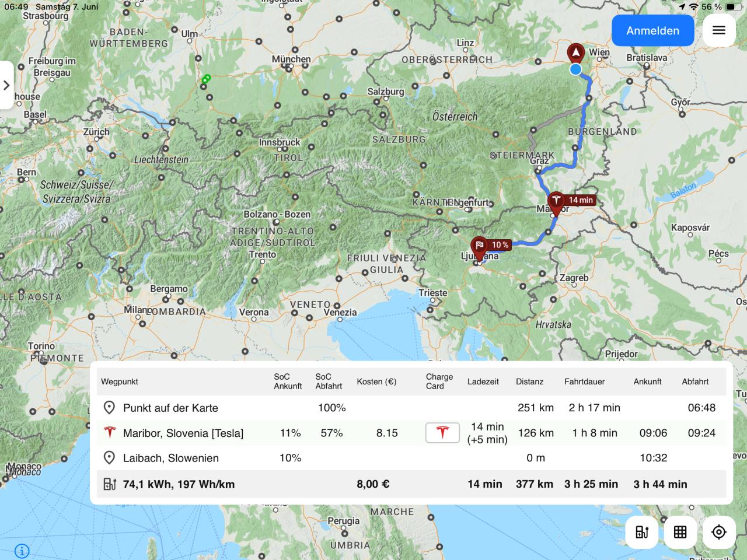Select the Laibach, Slowenien waypoint row

(x=170, y=458)
